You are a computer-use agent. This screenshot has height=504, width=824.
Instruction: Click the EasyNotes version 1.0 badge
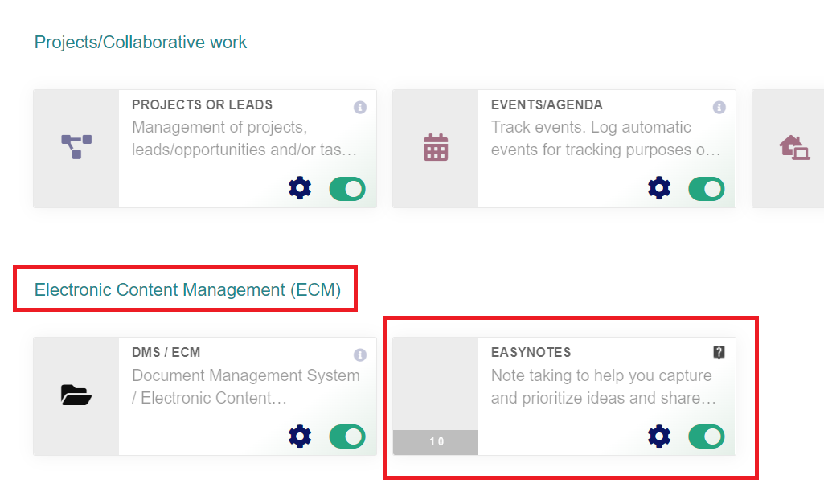click(x=436, y=442)
